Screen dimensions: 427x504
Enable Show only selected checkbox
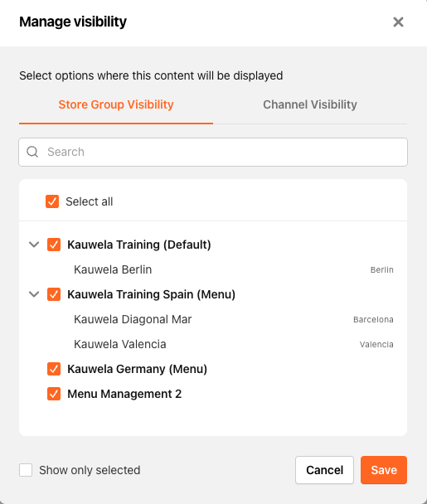(x=26, y=470)
